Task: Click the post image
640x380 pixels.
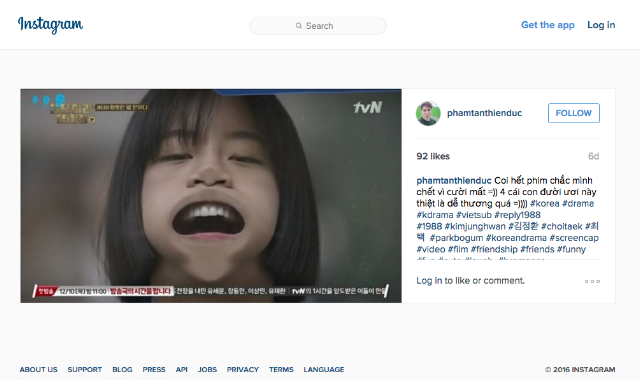Action: [x=211, y=196]
